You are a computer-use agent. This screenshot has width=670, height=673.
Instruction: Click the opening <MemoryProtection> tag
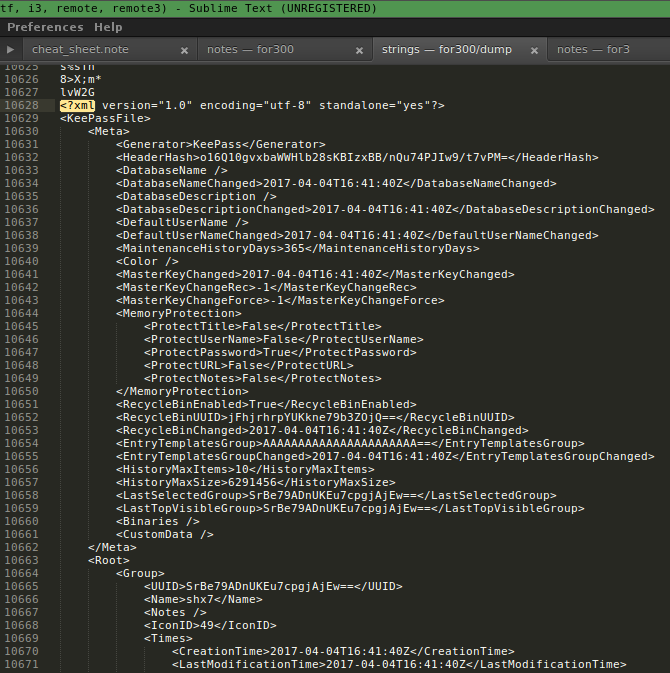(179, 313)
